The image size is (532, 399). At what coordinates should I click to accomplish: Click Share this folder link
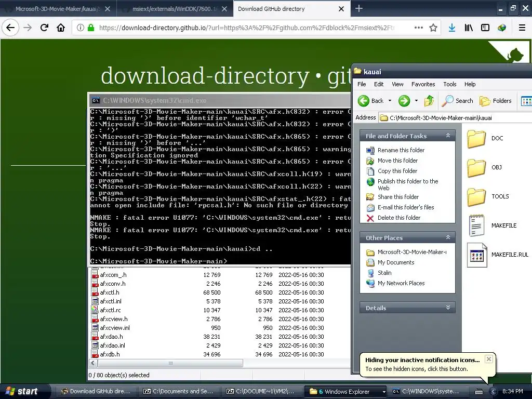click(x=398, y=197)
